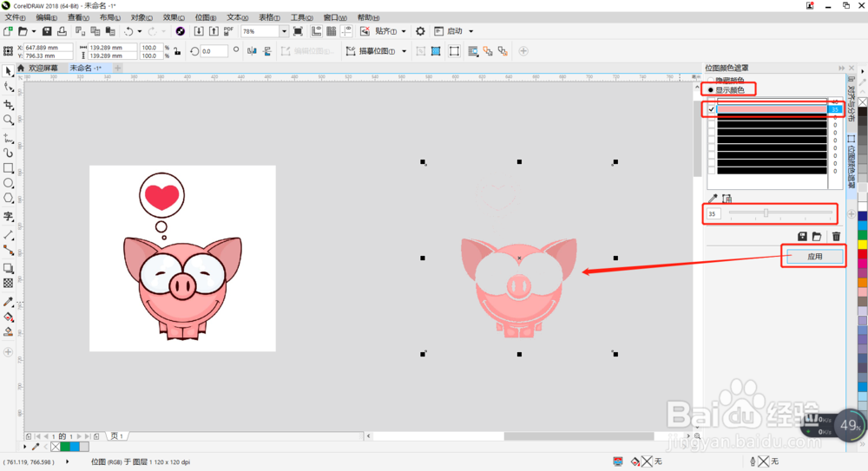Pick the yellow swatch in color palette

click(x=863, y=244)
